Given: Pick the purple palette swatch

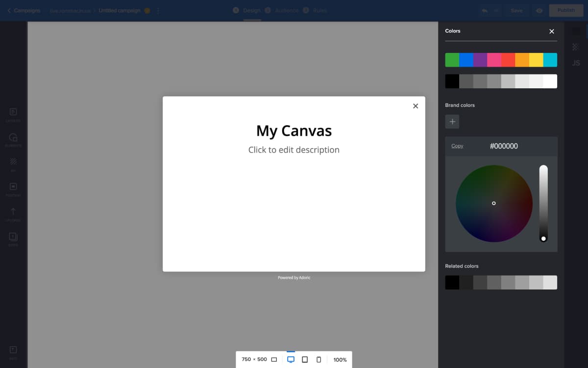Looking at the screenshot, I should coord(480,60).
